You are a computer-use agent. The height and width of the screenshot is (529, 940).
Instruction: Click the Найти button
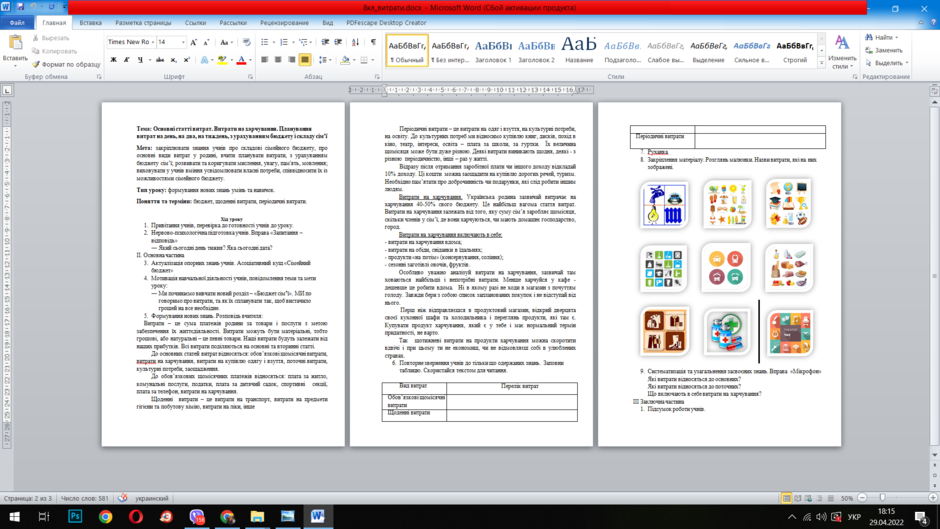click(x=882, y=38)
